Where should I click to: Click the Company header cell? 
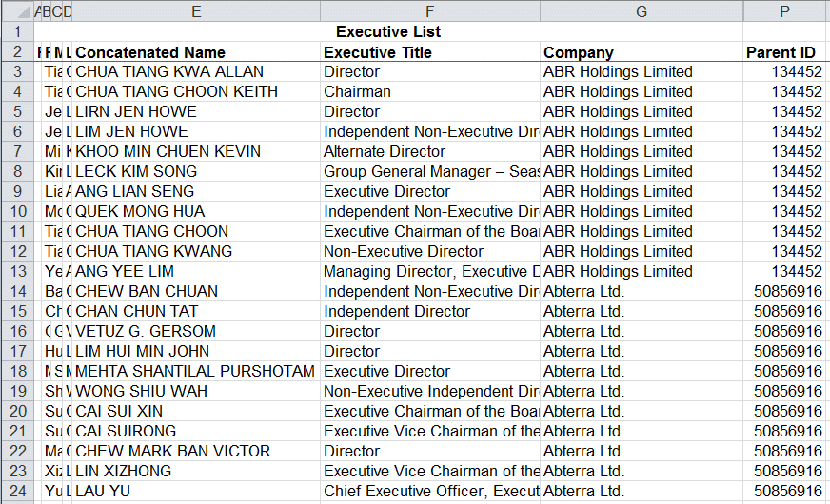(641, 52)
